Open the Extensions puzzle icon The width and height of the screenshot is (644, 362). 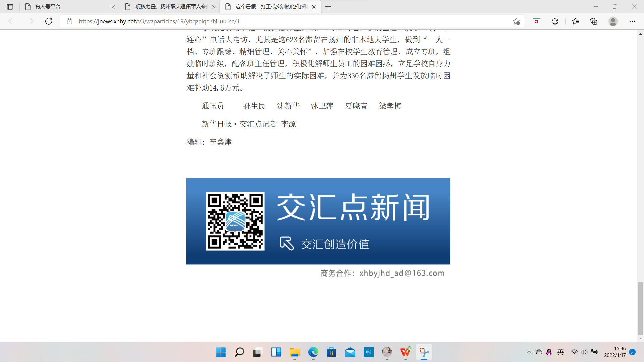555,21
